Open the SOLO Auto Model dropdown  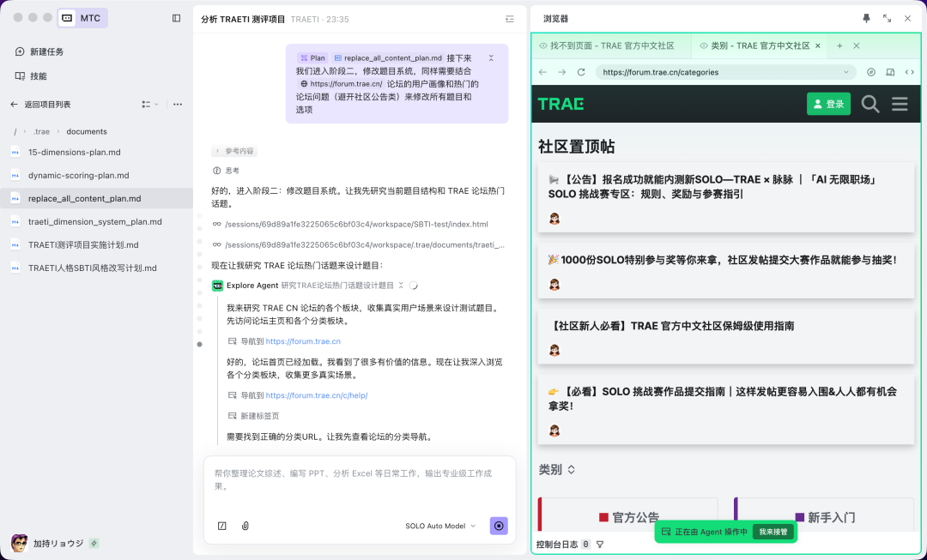point(440,526)
